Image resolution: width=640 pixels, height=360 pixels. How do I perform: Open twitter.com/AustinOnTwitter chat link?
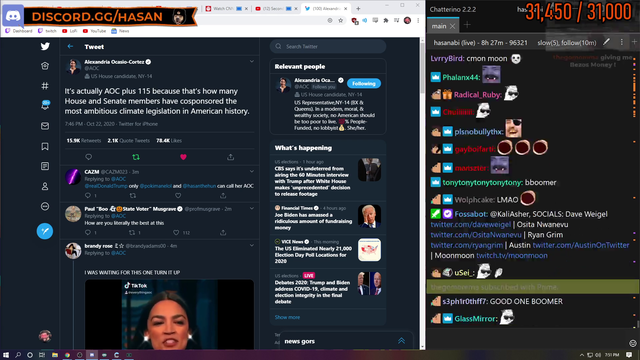pos(581,245)
